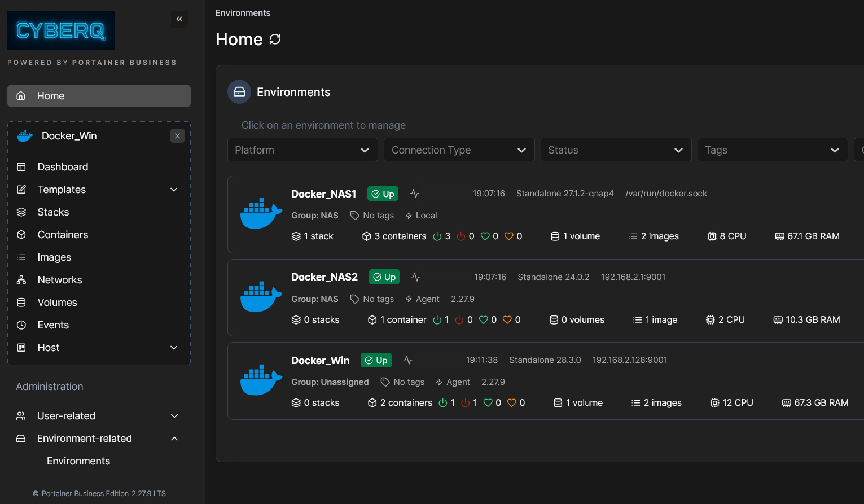Collapse the Environment-related section chevron
The image size is (864, 504).
pyautogui.click(x=174, y=439)
